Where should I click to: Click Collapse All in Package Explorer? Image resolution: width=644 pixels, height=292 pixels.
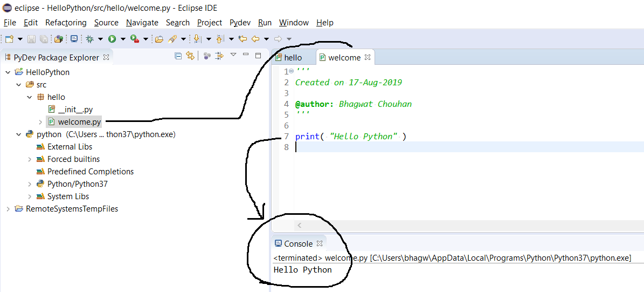[x=178, y=56]
